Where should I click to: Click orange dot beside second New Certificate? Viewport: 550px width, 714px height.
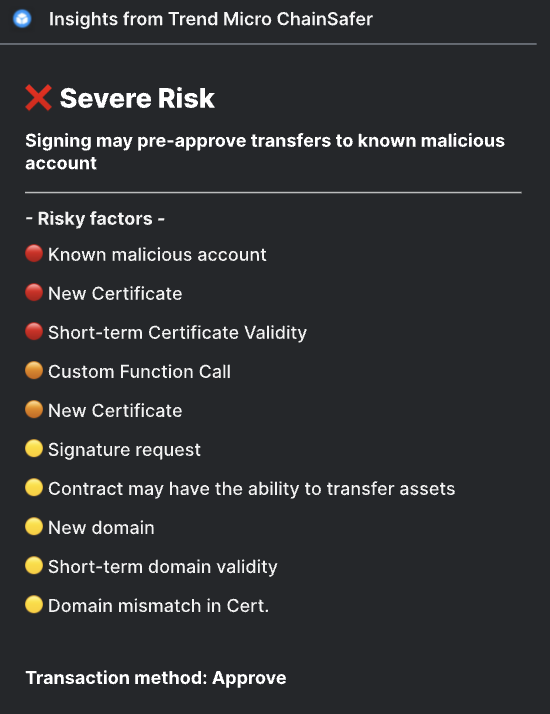click(x=34, y=410)
